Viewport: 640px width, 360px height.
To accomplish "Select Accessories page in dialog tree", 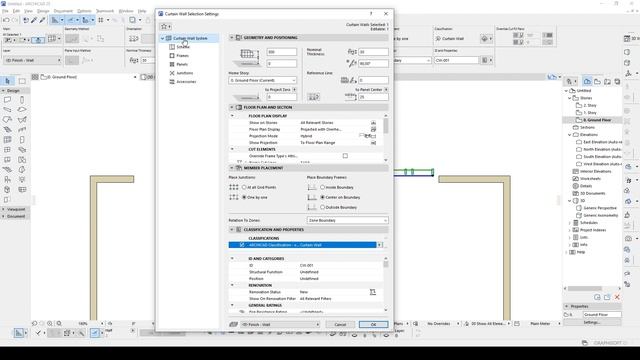I will (x=186, y=82).
